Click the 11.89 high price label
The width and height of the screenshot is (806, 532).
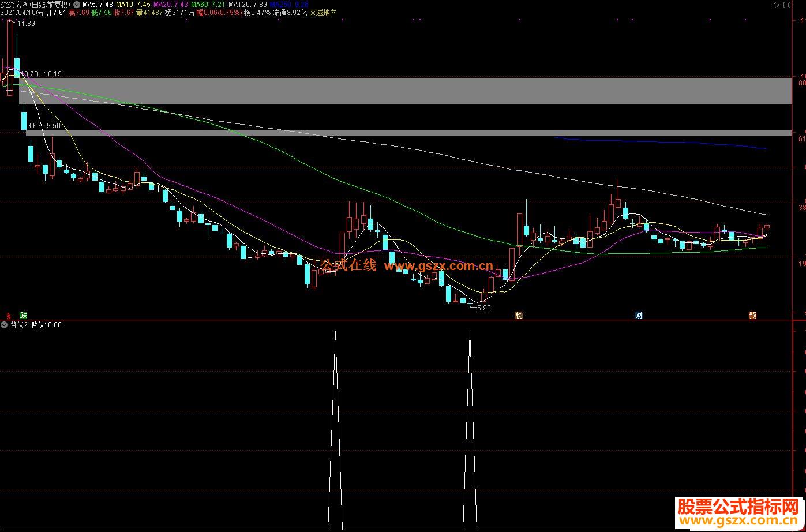coord(27,24)
